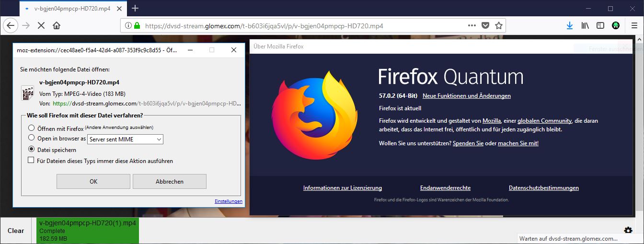Open the downloads panel arrow
644x244 pixels.
click(x=569, y=26)
